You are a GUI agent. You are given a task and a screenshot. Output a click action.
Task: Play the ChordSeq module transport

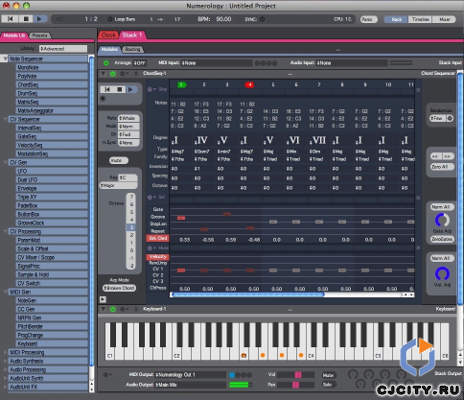(x=131, y=89)
